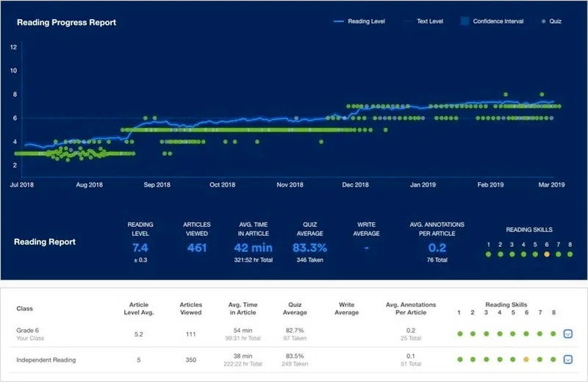Select the yellow reading skill 6 dot in Reading Report

547,254
